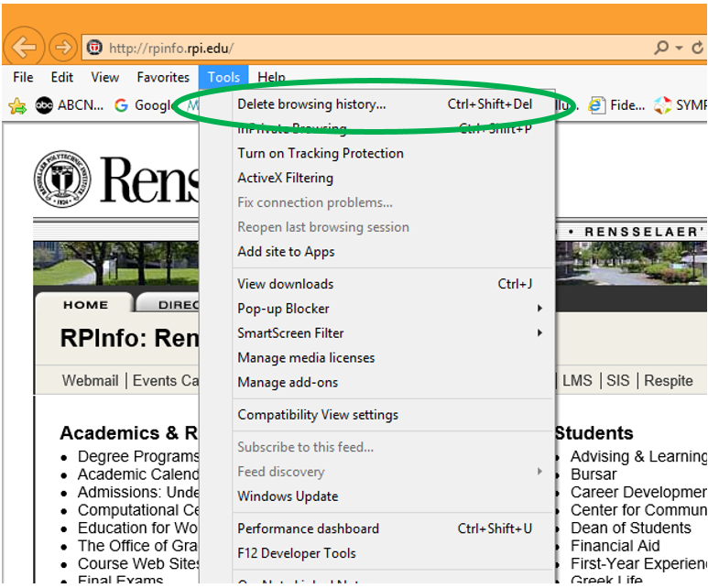Screen dimensions: 708x588
Task: Open the First-Year Experien... link
Action: point(638,563)
